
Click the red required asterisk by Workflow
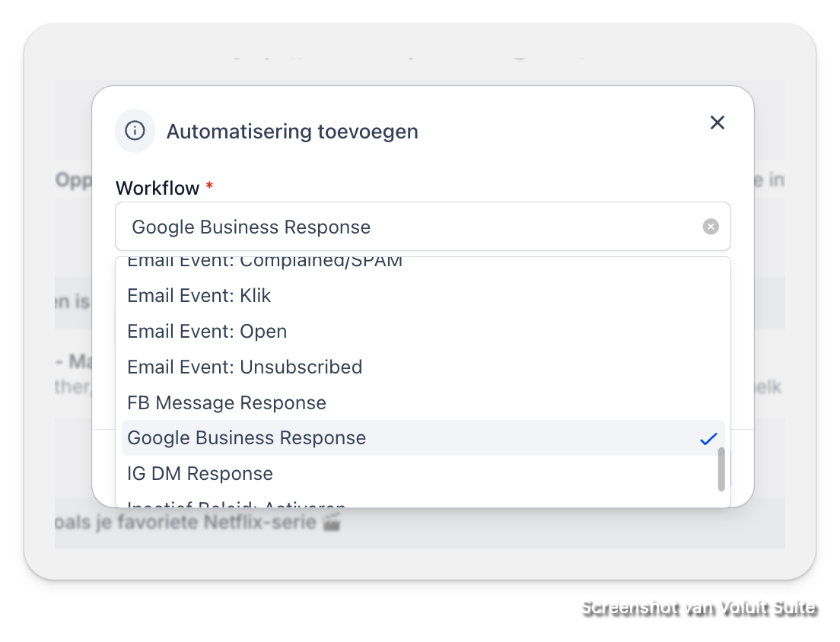[x=209, y=186]
